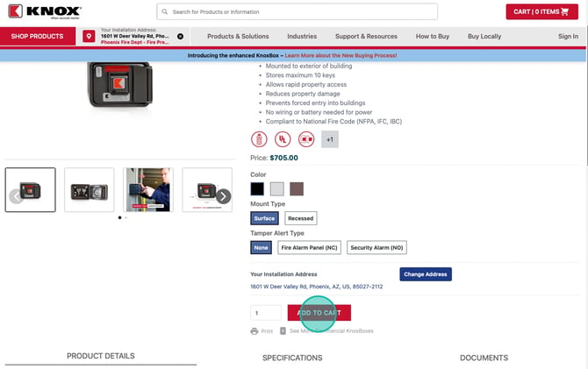Click the header installation address text
Image resolution: width=588 pixels, height=369 pixels.
[x=135, y=36]
